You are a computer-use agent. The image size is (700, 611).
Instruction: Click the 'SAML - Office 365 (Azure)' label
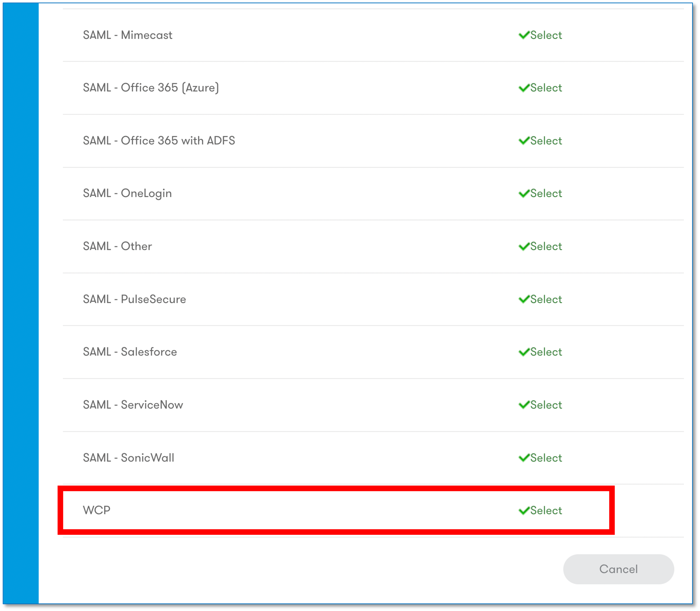151,88
